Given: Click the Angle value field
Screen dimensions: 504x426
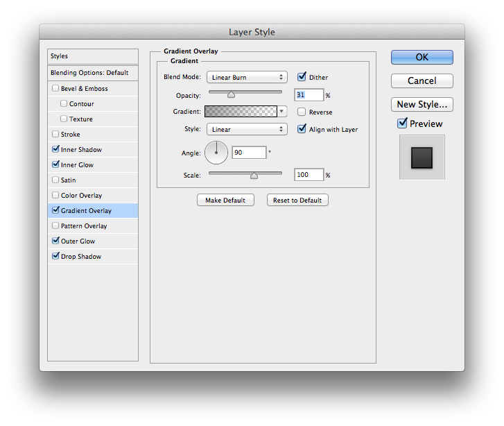Looking at the screenshot, I should [x=249, y=153].
